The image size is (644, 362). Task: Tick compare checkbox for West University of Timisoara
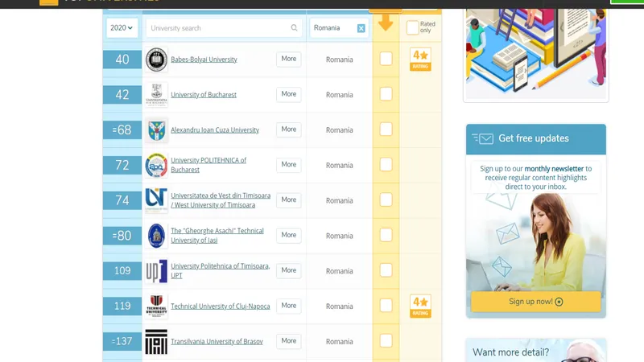pos(386,200)
